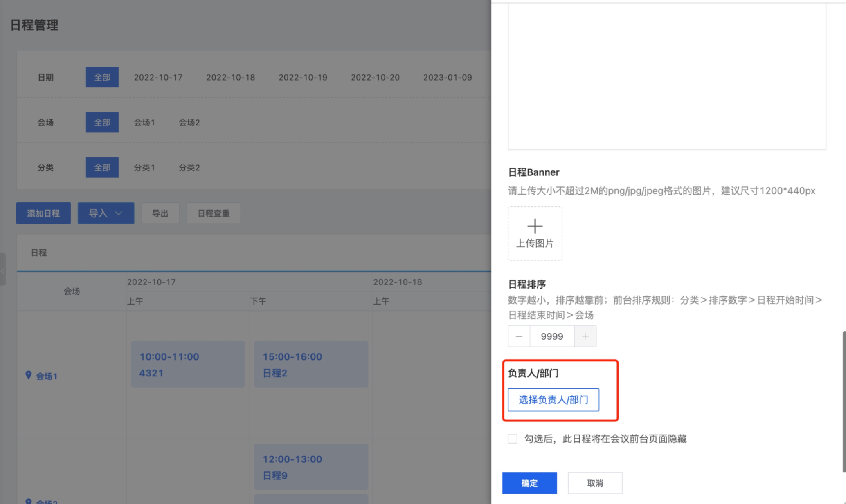Viewport: 846px width, 504px height.
Task: Click the 日程管理 page title
Action: [x=34, y=25]
